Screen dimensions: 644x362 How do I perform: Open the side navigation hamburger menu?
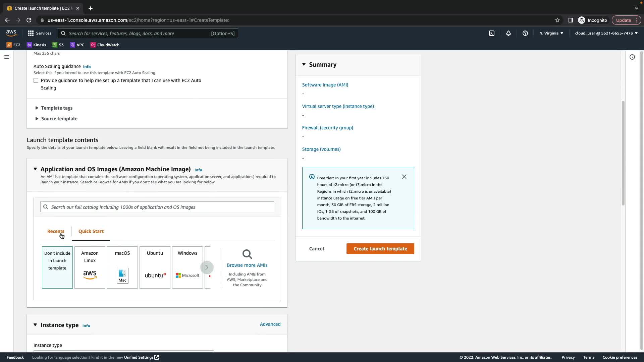pyautogui.click(x=6, y=57)
